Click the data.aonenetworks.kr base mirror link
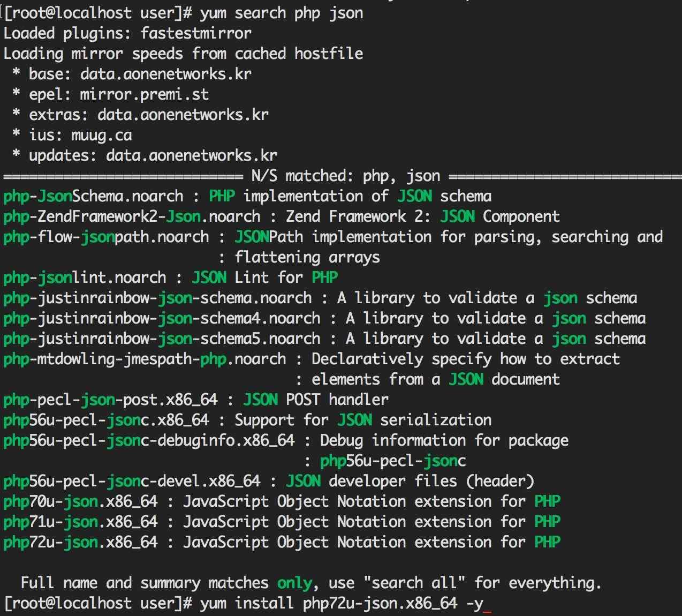 165,73
